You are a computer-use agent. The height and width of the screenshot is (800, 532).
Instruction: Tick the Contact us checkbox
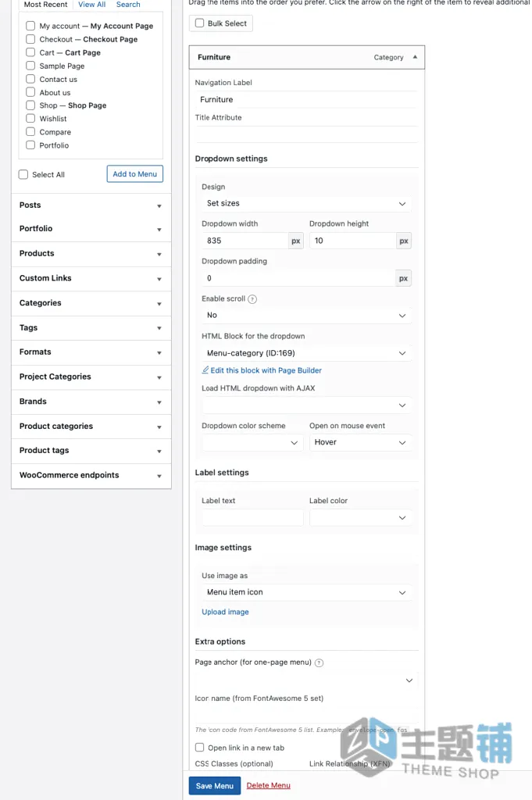coord(30,79)
